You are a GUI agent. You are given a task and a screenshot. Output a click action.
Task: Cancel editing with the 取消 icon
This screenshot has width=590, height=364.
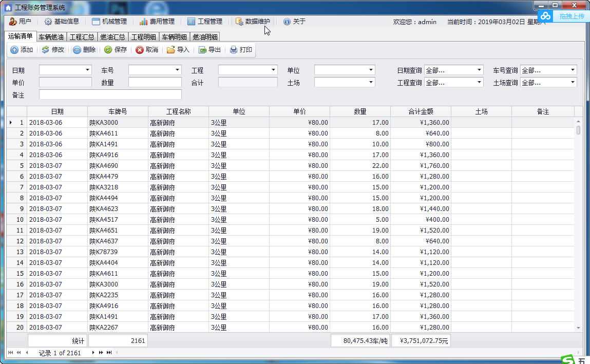[140, 50]
